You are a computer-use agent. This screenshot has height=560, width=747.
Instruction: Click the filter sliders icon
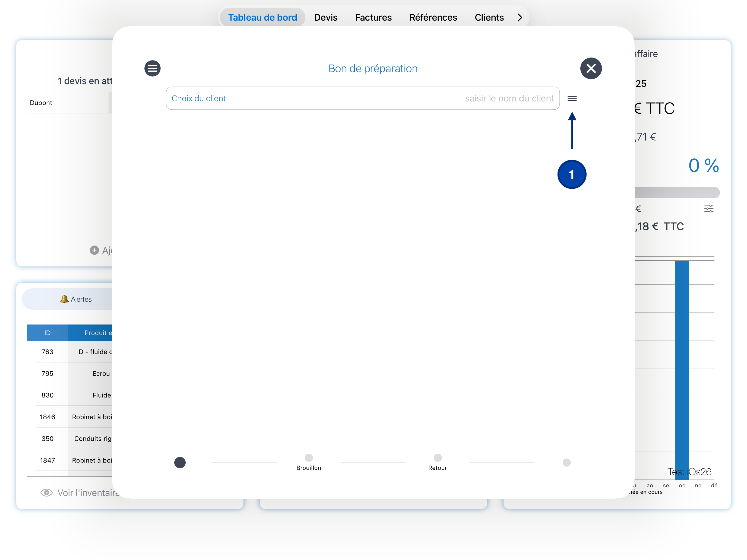[708, 209]
